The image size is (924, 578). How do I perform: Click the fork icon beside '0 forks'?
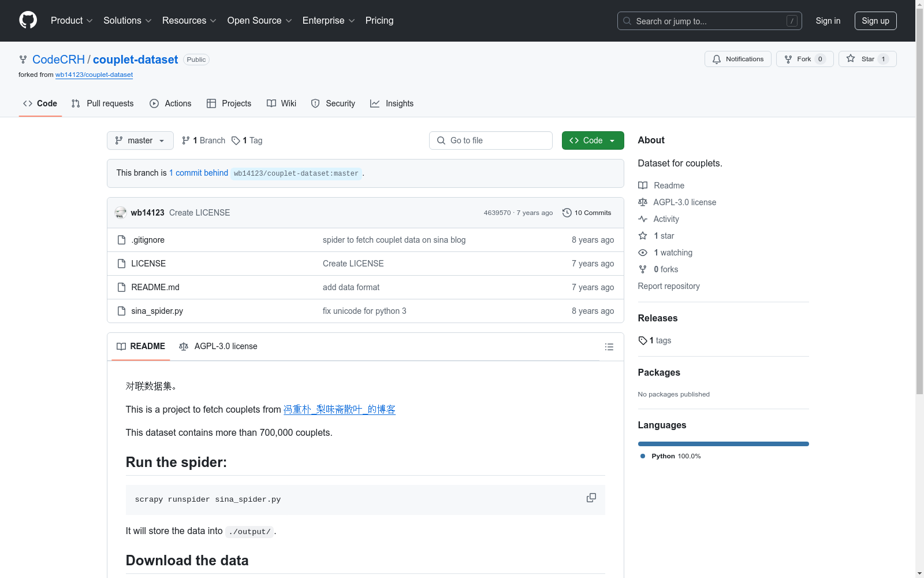[x=643, y=269]
